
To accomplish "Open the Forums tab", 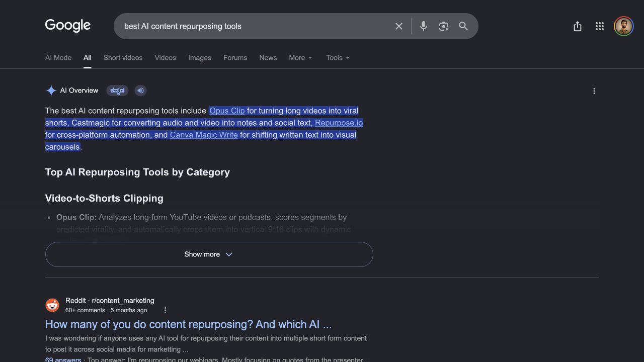I will tap(235, 58).
